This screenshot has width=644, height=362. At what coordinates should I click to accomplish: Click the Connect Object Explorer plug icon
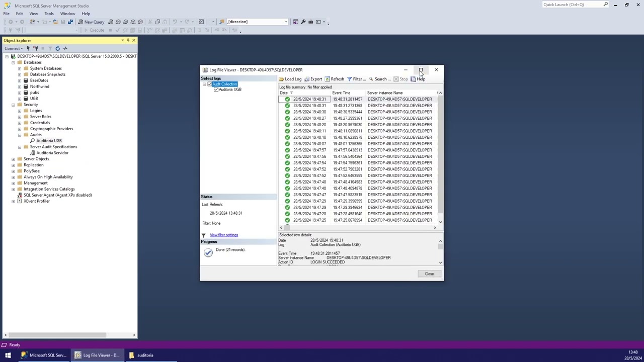click(28, 48)
